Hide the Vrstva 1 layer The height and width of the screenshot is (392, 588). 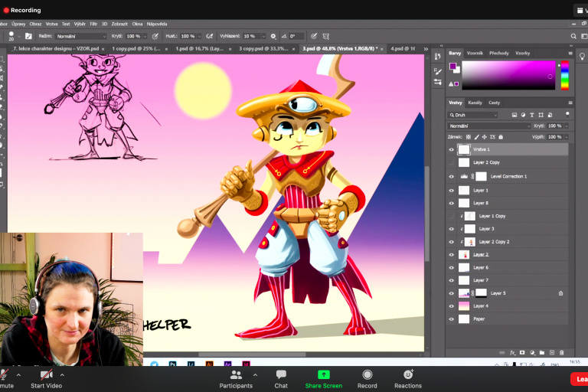coord(452,150)
